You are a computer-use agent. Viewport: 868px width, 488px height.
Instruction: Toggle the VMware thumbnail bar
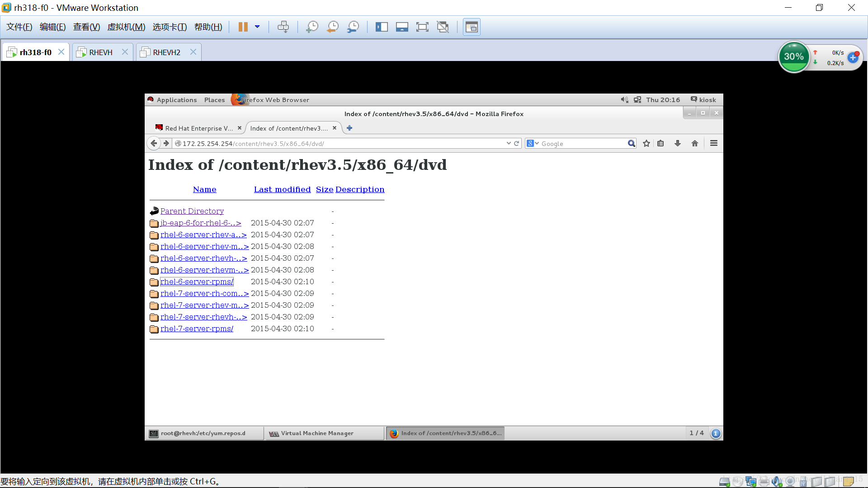click(402, 27)
